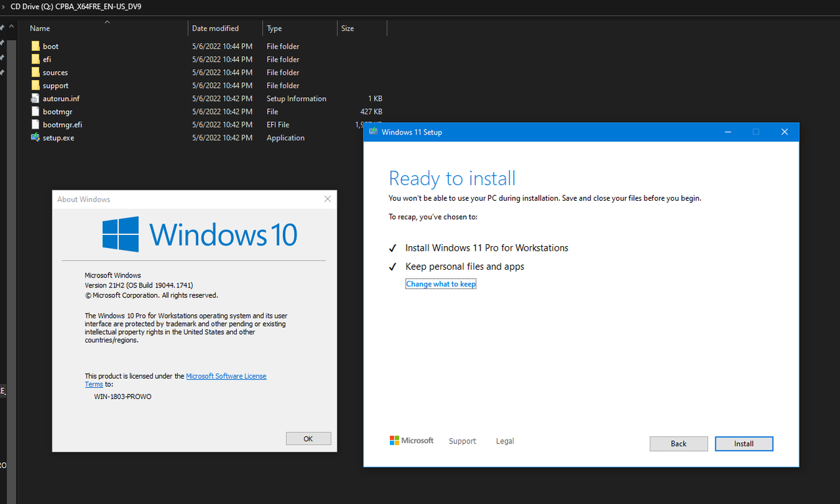Select the bootmgr.efi file icon

click(x=35, y=125)
